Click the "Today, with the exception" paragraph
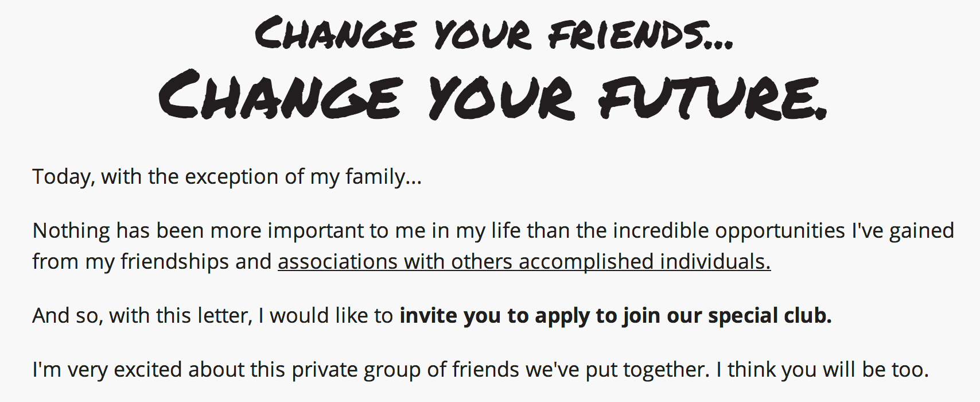Image resolution: width=980 pixels, height=402 pixels. [x=227, y=177]
